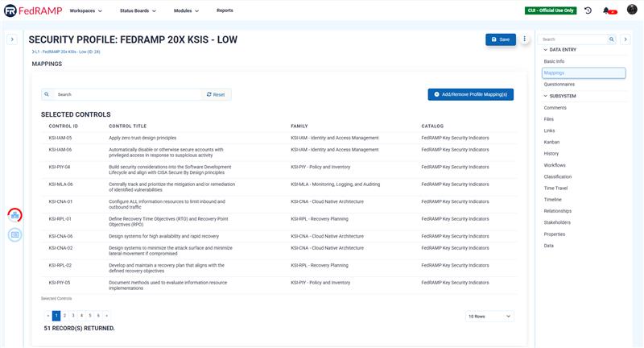Click the mappings search magnifier icon
The width and height of the screenshot is (644, 348).
click(47, 94)
